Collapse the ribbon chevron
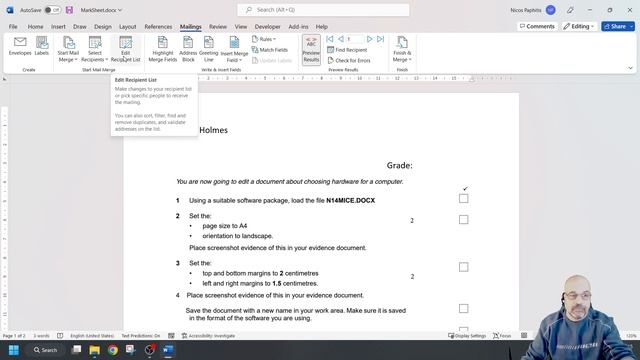This screenshot has width=640, height=360. [x=630, y=68]
